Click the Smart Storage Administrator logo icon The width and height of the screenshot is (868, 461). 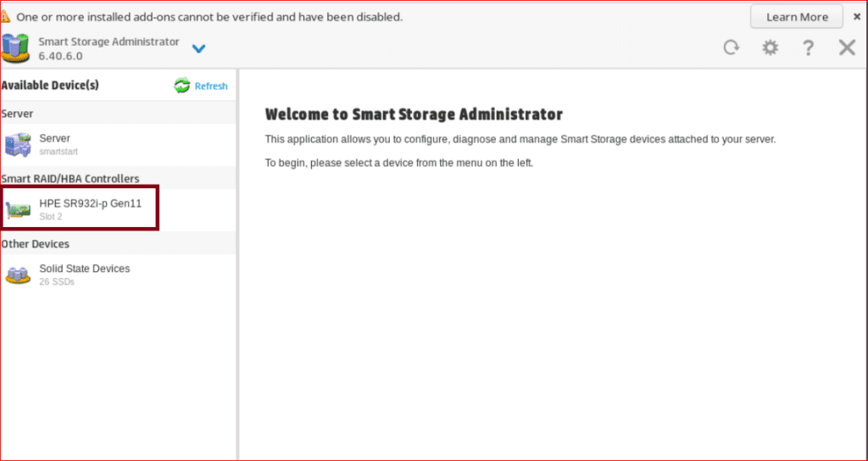pos(15,48)
